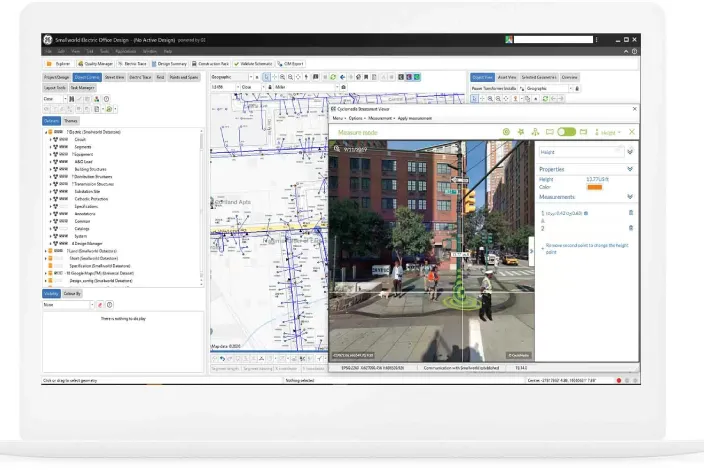
Task: Click the tree panel vertical scrollbar
Action: tap(201, 208)
